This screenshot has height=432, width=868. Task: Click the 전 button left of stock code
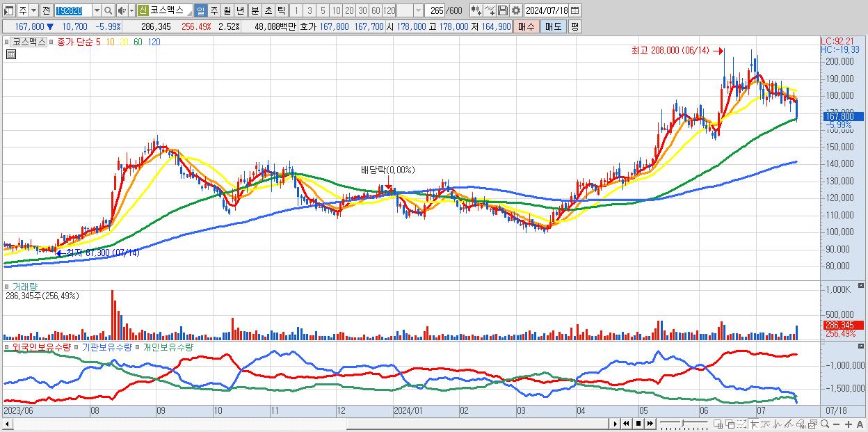click(46, 10)
